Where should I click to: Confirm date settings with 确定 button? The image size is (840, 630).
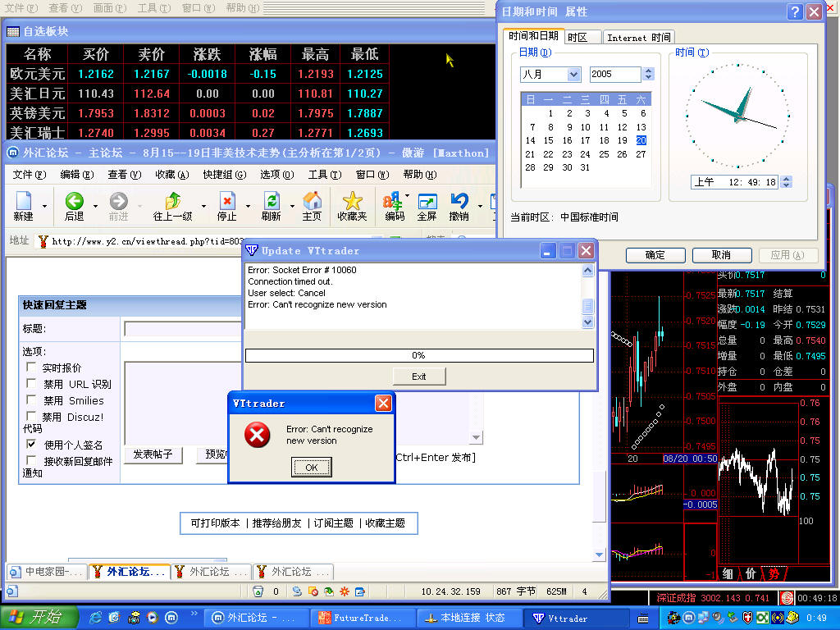click(x=655, y=255)
